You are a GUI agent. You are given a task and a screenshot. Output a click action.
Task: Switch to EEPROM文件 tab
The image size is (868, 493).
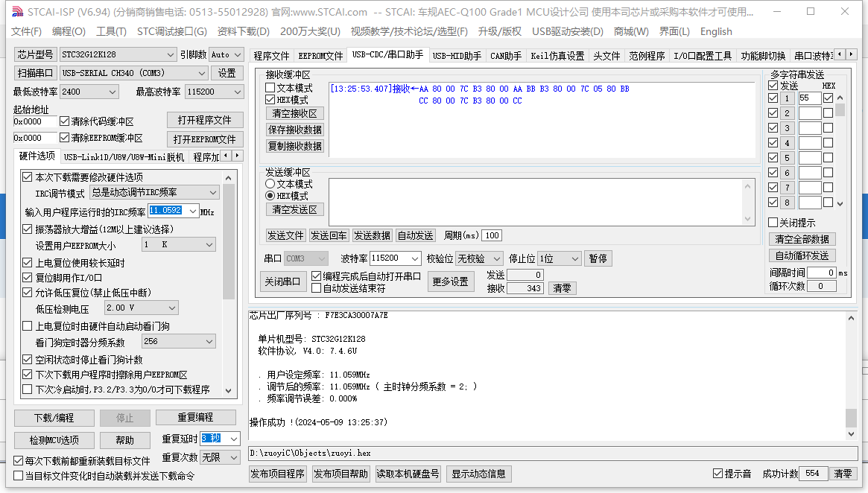point(320,56)
